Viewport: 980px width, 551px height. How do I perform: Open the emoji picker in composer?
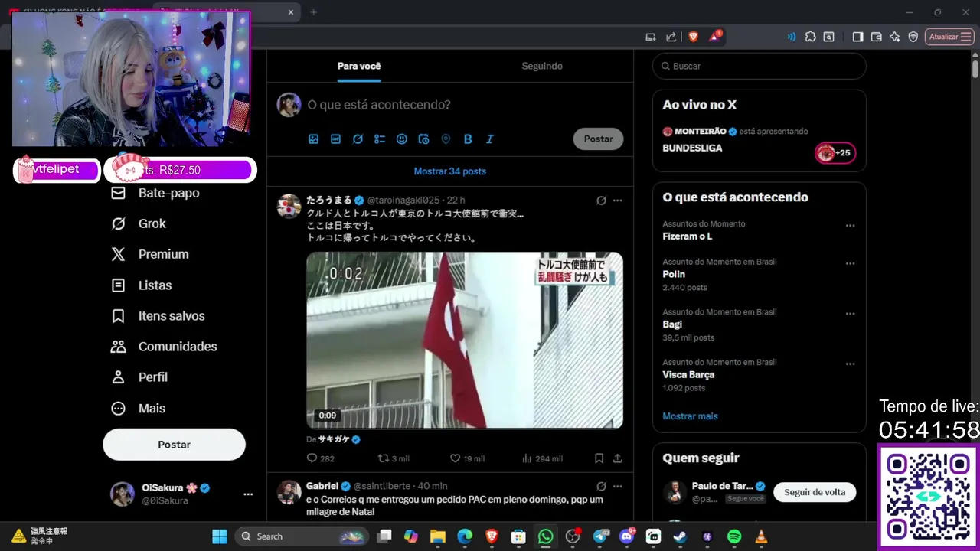tap(402, 139)
